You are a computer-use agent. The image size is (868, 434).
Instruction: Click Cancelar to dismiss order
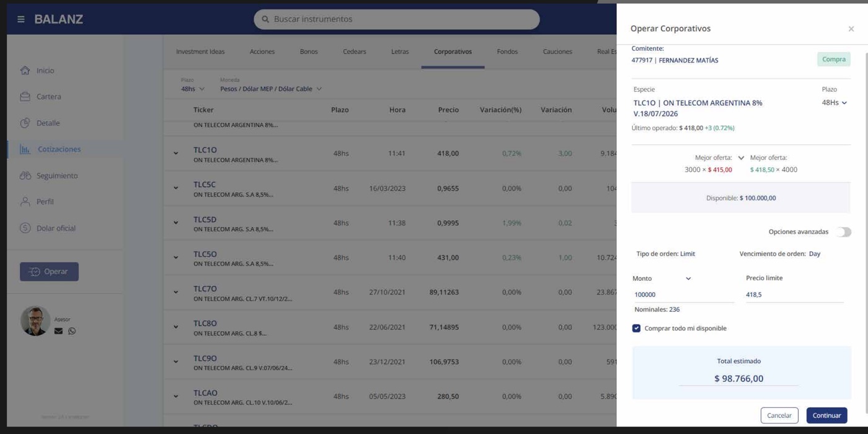(779, 415)
